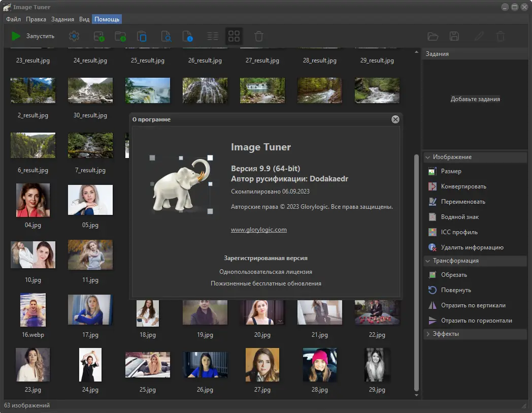Click the add folder icon on toolbar
Screen dimensions: 532x413
coord(121,36)
